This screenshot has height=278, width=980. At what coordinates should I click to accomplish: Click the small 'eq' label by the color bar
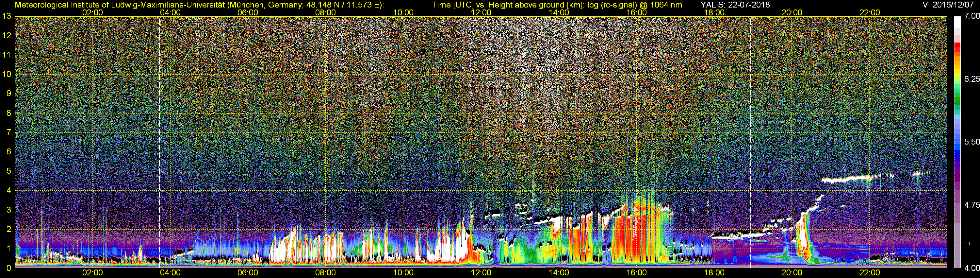pos(968,243)
